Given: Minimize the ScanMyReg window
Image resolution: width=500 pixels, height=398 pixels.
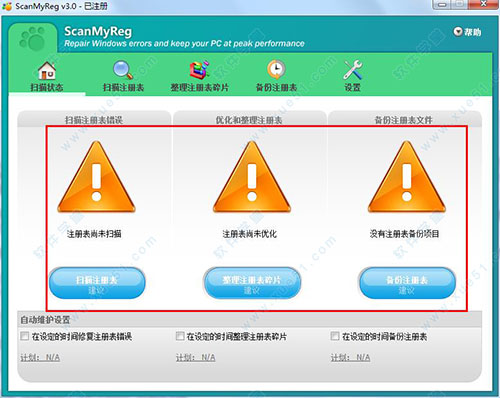Looking at the screenshot, I should pyautogui.click(x=443, y=4).
